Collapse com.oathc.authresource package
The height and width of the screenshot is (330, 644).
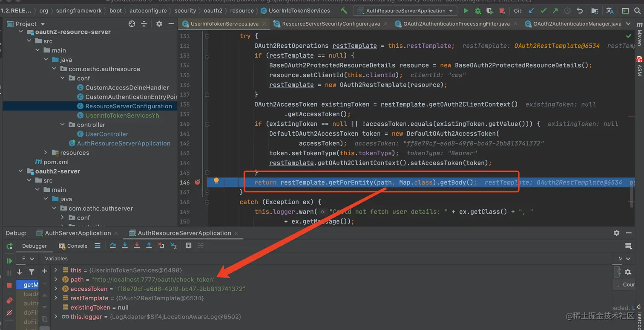pos(54,69)
